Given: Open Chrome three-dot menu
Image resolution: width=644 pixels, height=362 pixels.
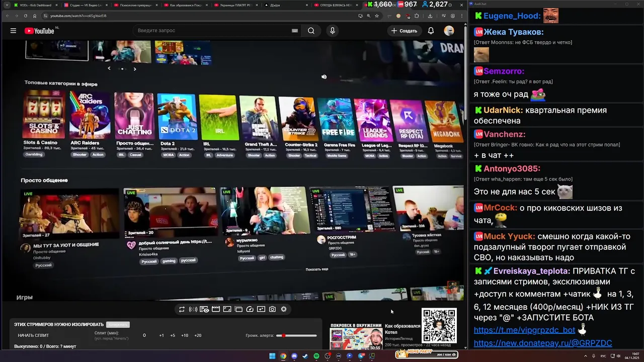Looking at the screenshot, I should coord(461,16).
